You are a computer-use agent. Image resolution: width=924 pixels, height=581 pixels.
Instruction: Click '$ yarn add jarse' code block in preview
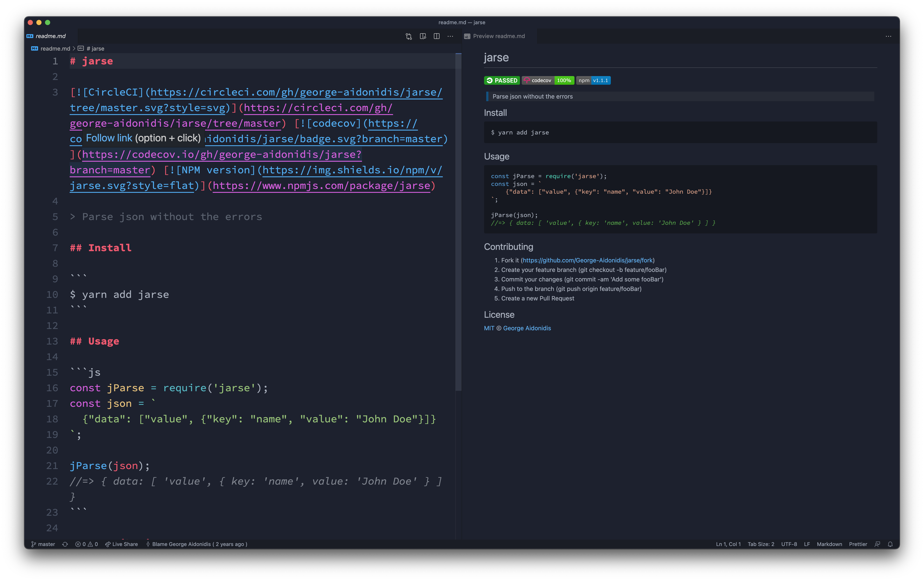pyautogui.click(x=680, y=132)
